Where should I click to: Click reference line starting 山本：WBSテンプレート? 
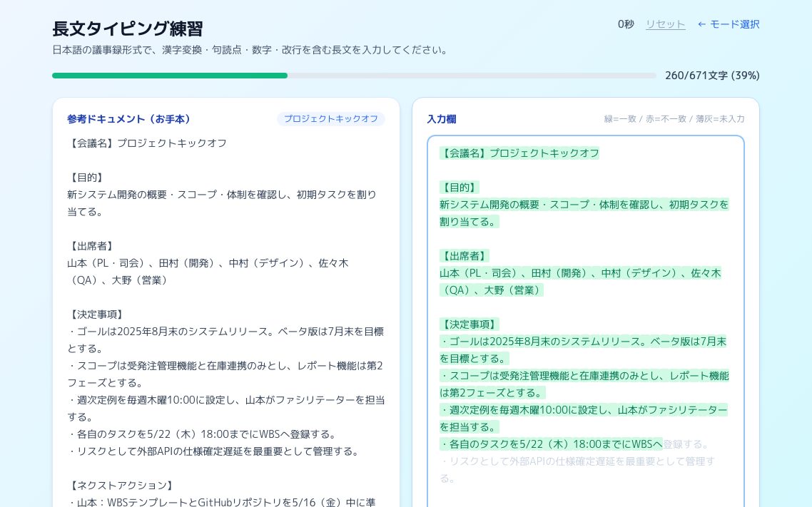[222, 502]
